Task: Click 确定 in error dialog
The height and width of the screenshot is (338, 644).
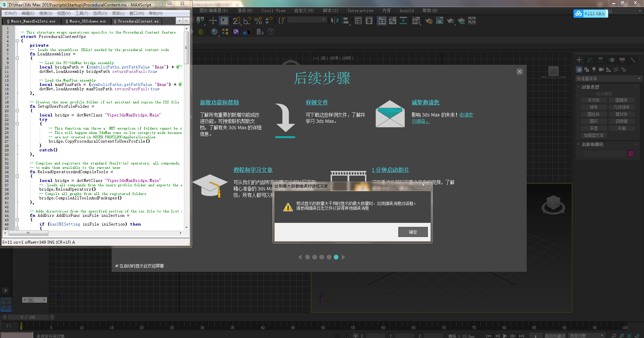Action: coord(413,232)
